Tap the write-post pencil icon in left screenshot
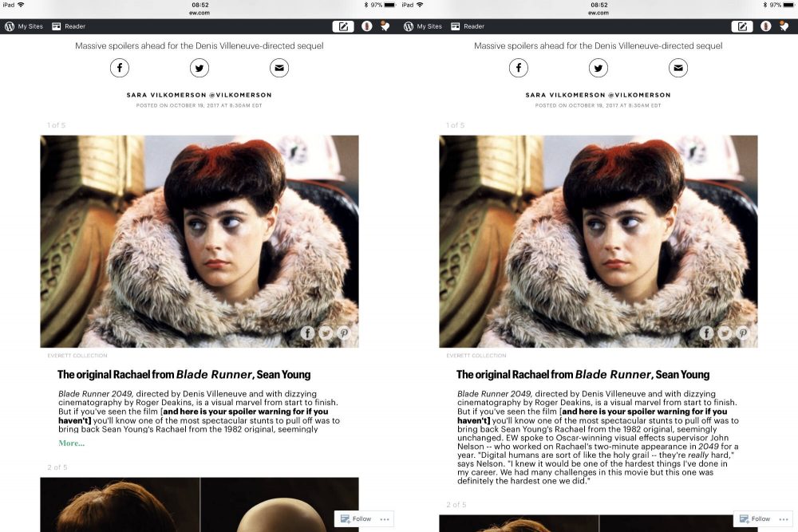Image resolution: width=798 pixels, height=532 pixels. coord(343,26)
